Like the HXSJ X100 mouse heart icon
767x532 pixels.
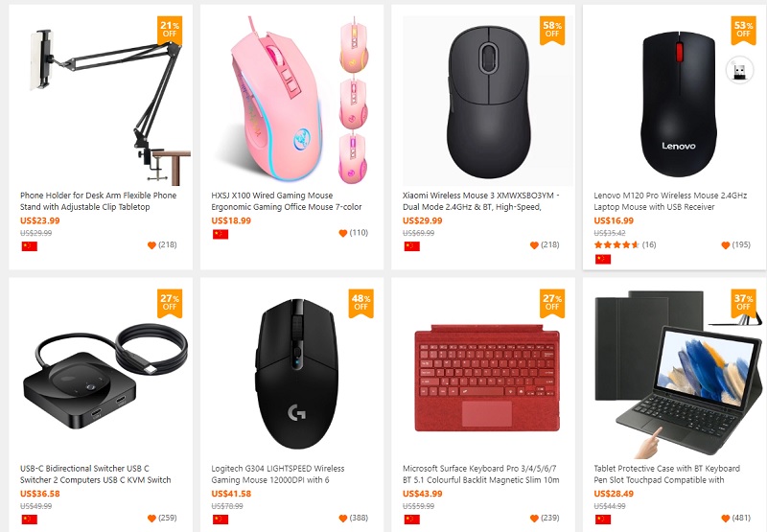[x=343, y=233]
